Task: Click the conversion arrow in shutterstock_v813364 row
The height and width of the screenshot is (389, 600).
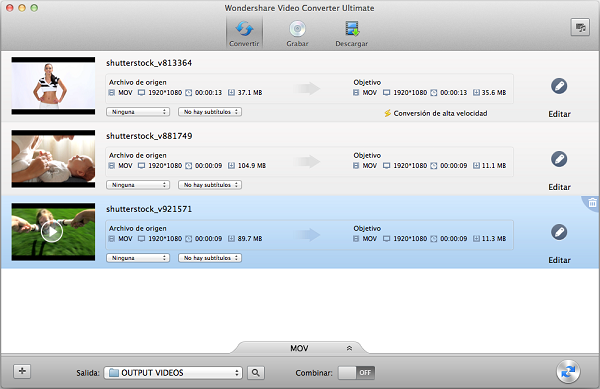Action: pos(307,88)
